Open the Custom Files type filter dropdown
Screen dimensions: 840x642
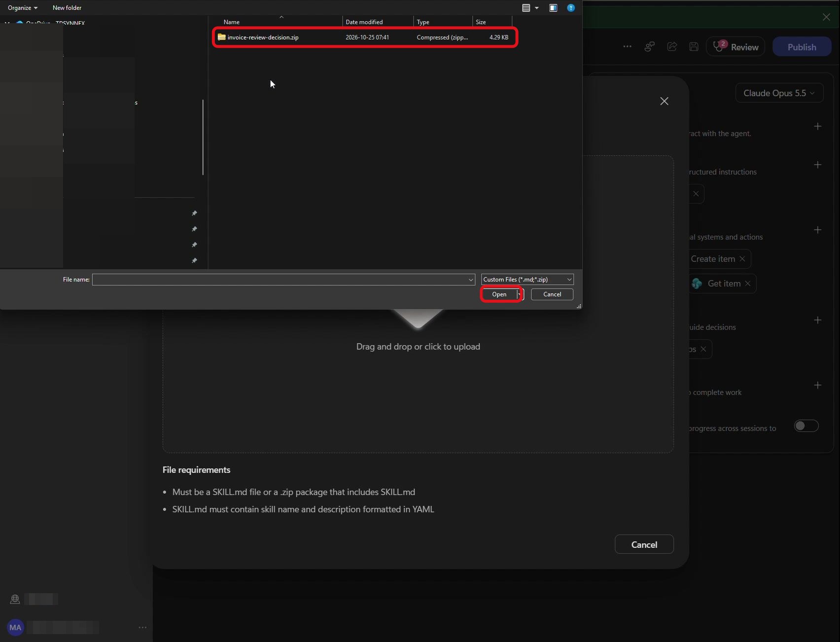point(527,280)
